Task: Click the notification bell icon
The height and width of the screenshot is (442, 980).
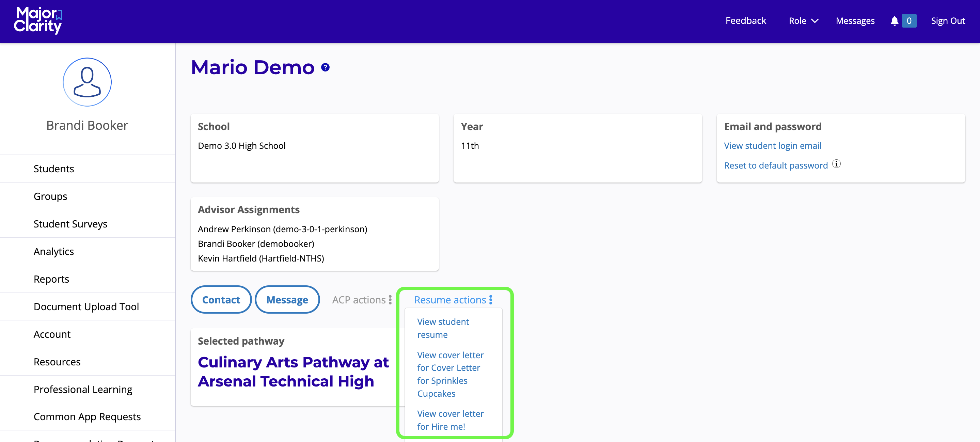Action: (x=895, y=21)
